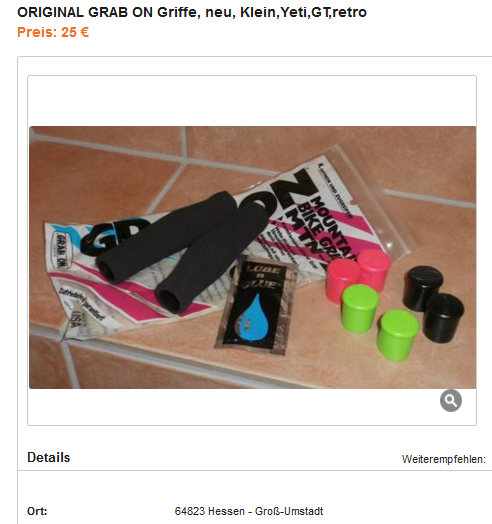Click the 64823 Hessen - Groß-Umstadt location
Screen dimensions: 492x524
(249, 511)
